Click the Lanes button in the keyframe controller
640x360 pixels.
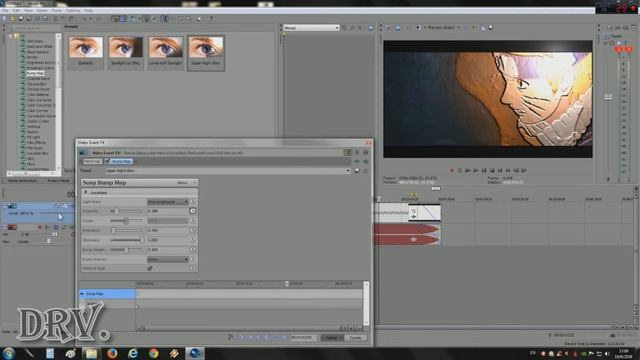(x=332, y=338)
